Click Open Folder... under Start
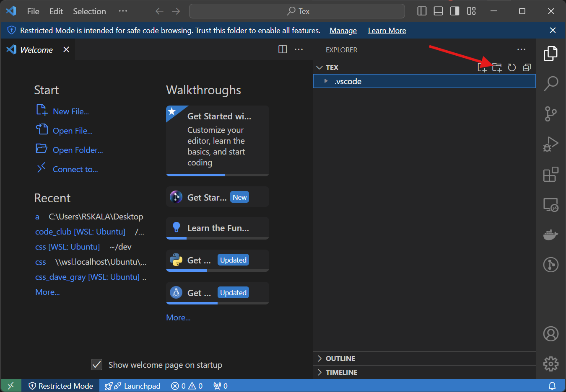 click(78, 150)
